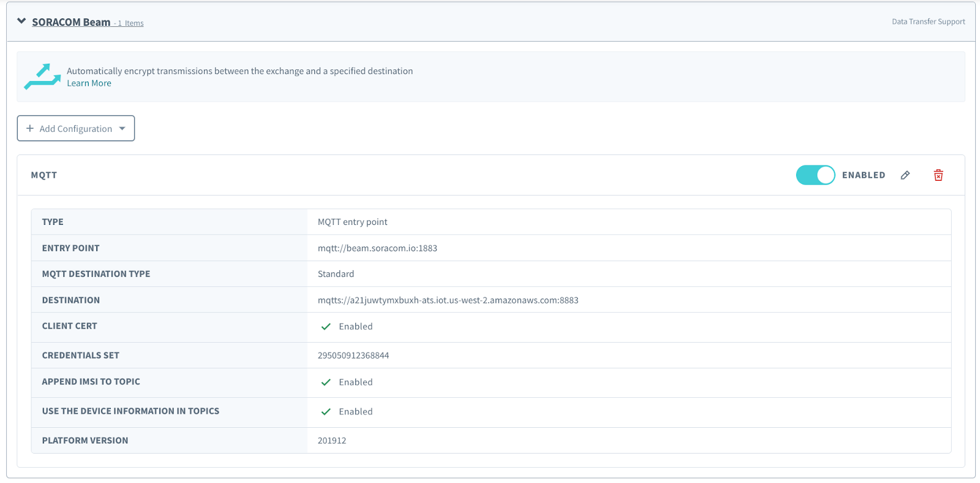Click the Client Cert green checkmark
The width and height of the screenshot is (980, 483).
(x=326, y=327)
